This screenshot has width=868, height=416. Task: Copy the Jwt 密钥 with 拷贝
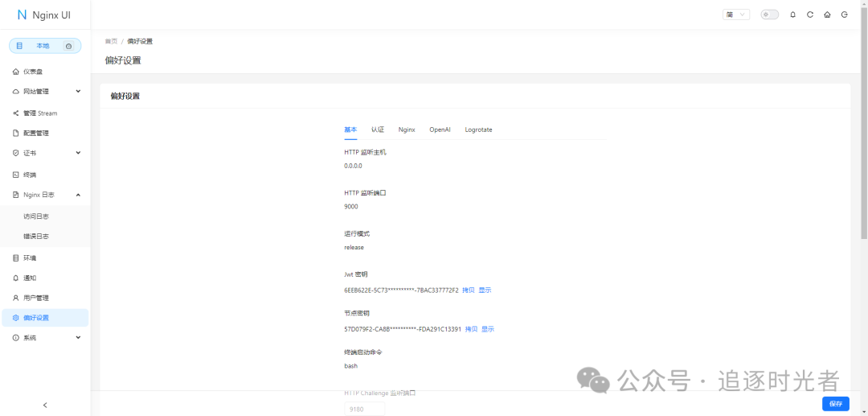[469, 290]
